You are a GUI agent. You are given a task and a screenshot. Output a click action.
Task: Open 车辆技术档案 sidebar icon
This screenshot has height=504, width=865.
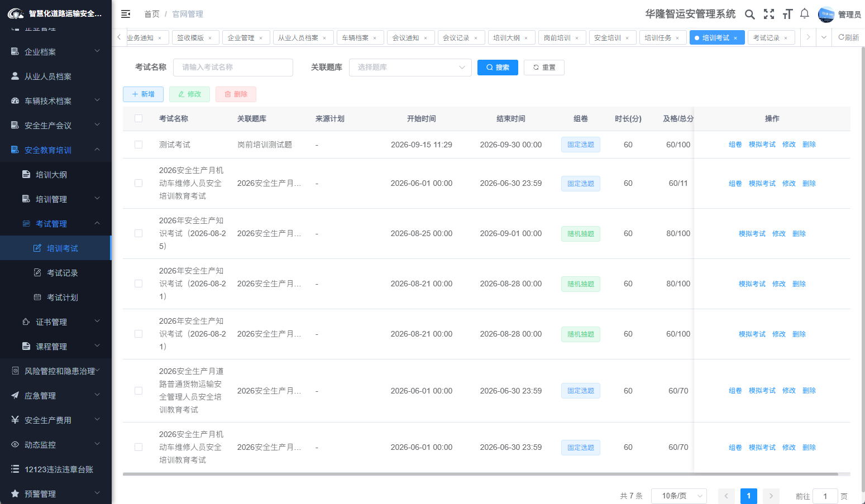(x=15, y=100)
